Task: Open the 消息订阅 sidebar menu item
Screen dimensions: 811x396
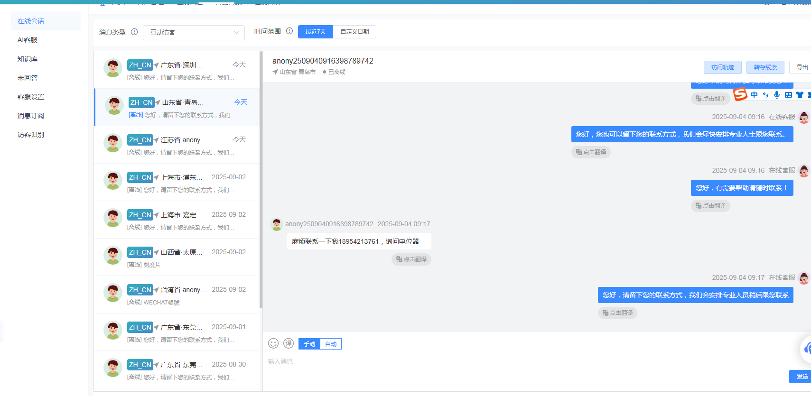Action: tap(46, 116)
